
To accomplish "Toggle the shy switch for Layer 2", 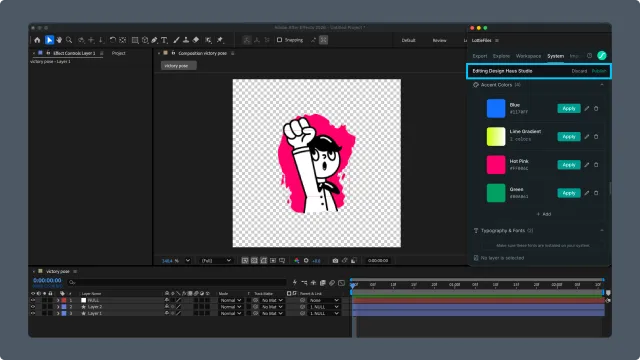I will click(x=167, y=307).
